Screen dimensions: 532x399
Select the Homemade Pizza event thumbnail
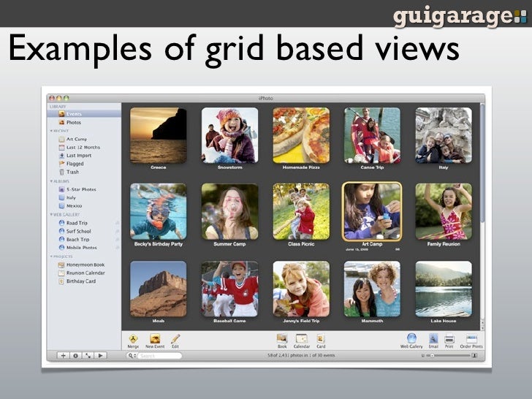coord(301,135)
